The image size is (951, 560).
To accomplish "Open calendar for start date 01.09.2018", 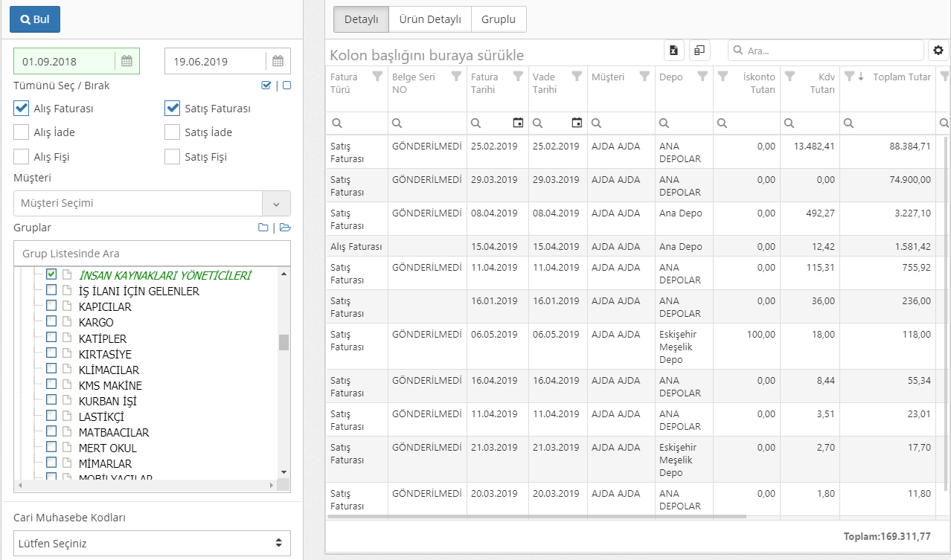I will pyautogui.click(x=127, y=61).
